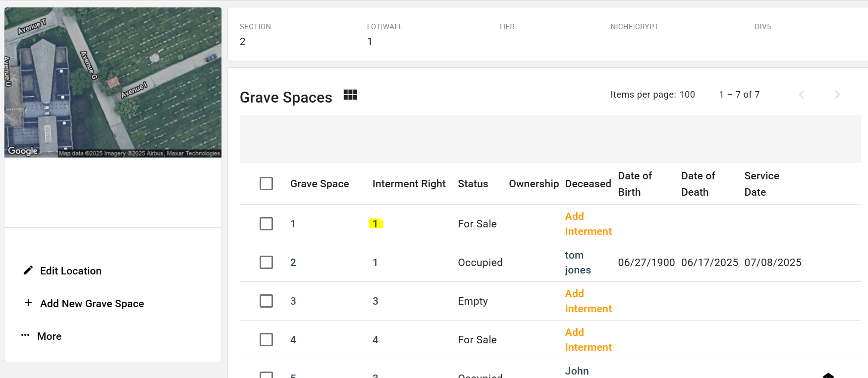Sort by Status column header
The image size is (868, 378).
click(473, 184)
